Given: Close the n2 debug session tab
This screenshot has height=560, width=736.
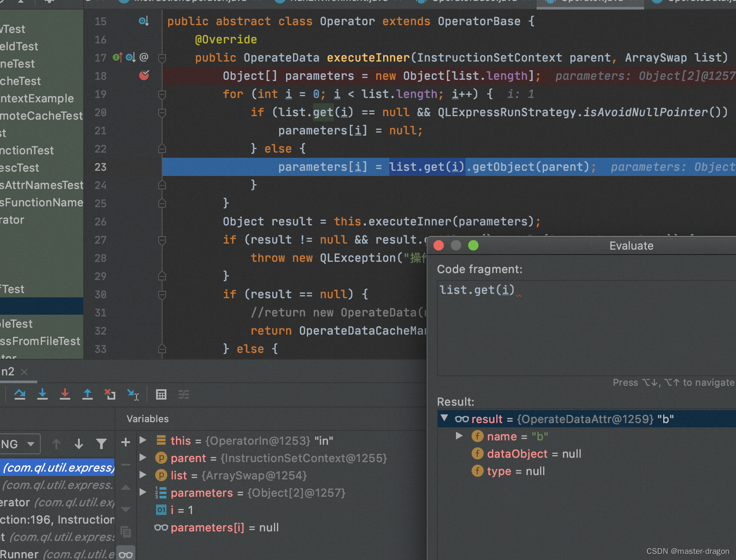Looking at the screenshot, I should click(24, 372).
